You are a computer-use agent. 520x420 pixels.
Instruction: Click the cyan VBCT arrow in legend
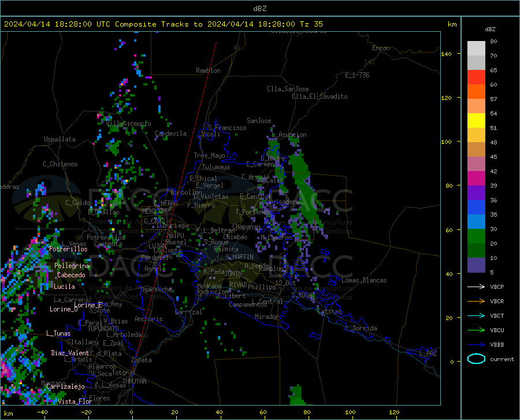point(476,315)
